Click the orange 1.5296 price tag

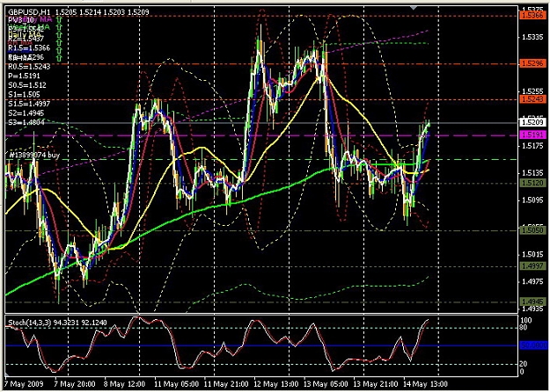click(x=532, y=63)
